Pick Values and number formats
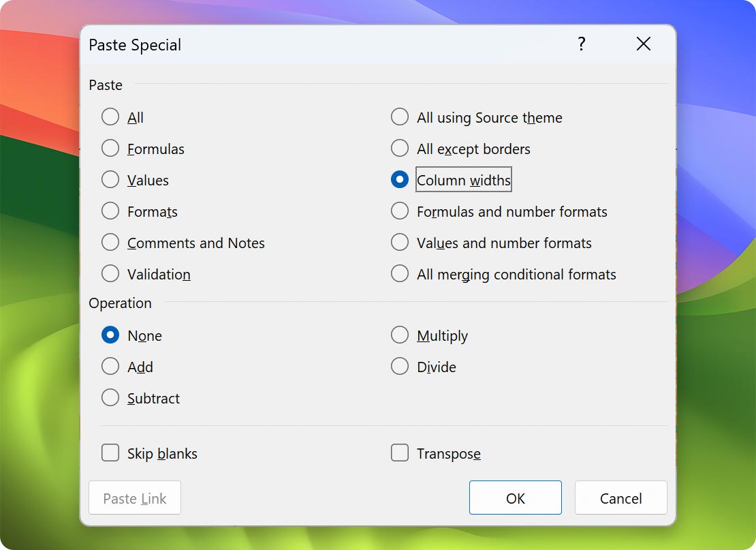756x550 pixels. tap(400, 243)
